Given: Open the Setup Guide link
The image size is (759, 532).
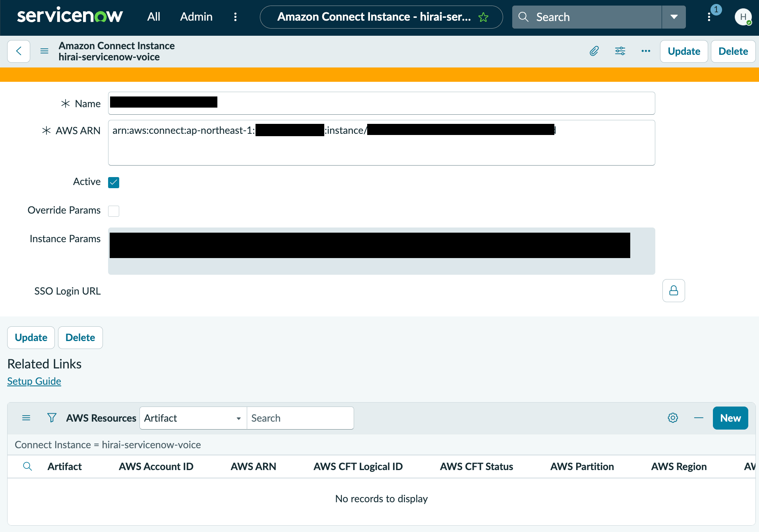Looking at the screenshot, I should click(34, 381).
